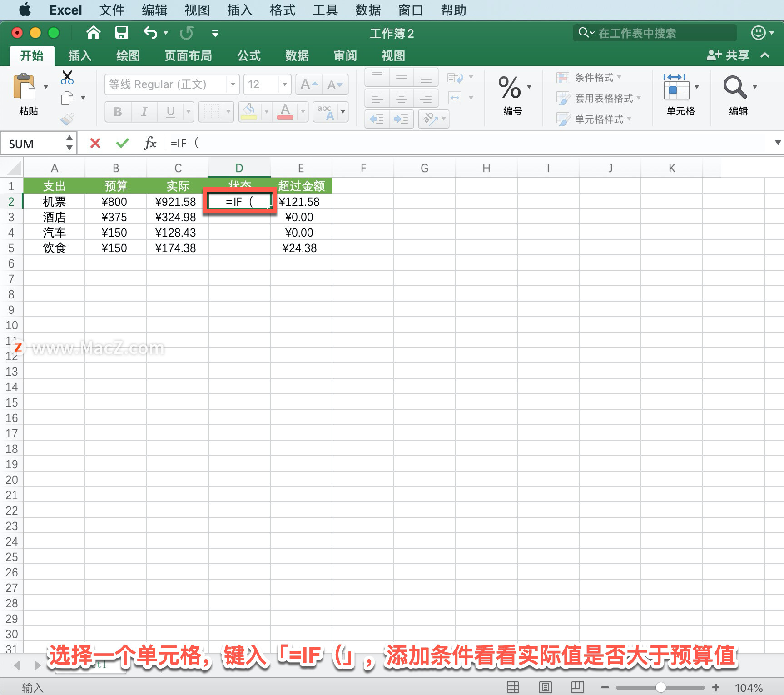Expand the formula bar

pyautogui.click(x=778, y=143)
